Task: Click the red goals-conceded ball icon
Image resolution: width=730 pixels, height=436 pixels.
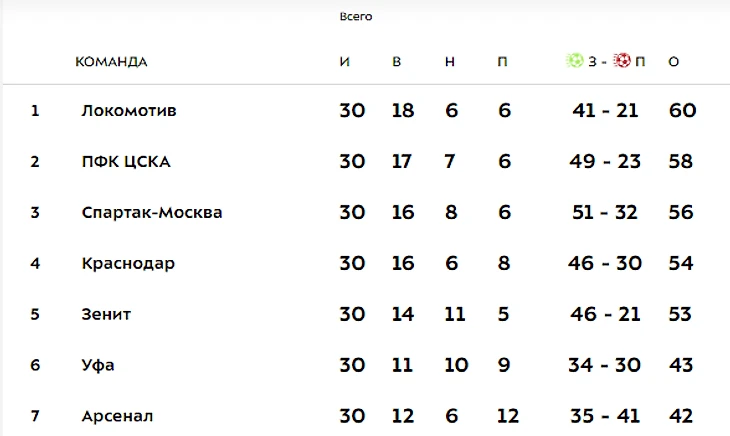Action: point(622,60)
